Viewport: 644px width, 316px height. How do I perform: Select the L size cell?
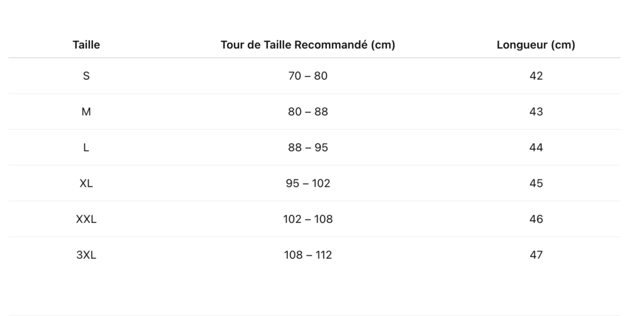[86, 148]
